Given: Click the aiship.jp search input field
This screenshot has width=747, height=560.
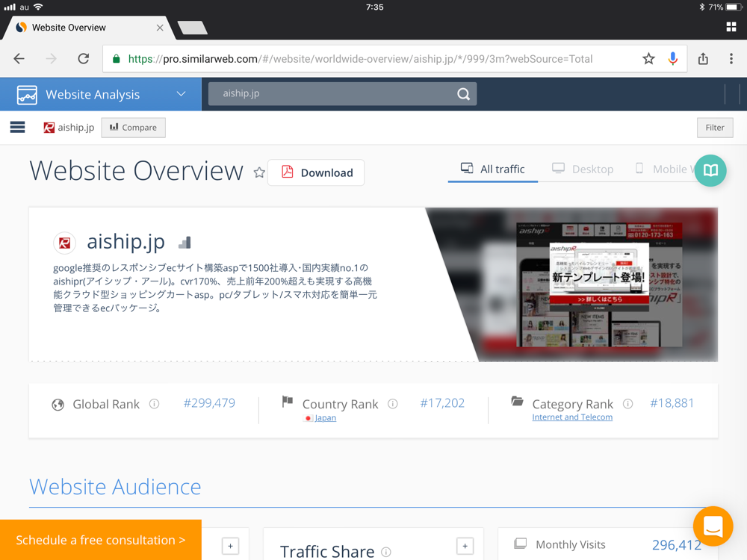Looking at the screenshot, I should point(329,94).
